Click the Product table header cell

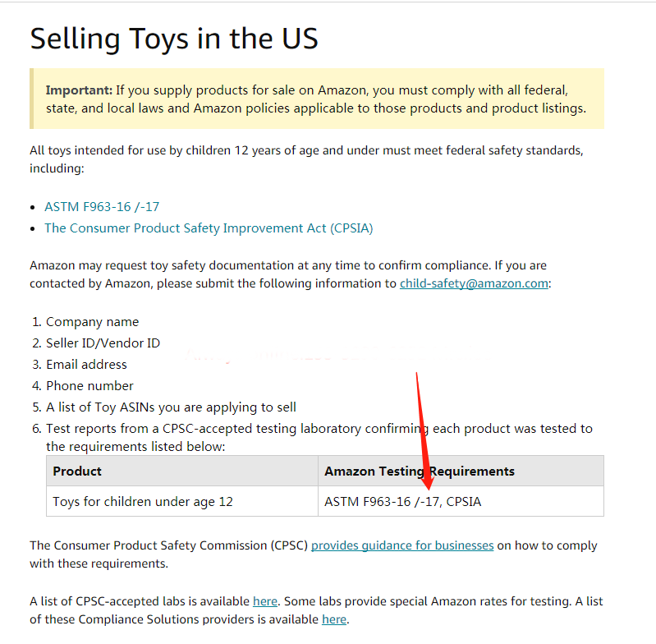pyautogui.click(x=182, y=471)
